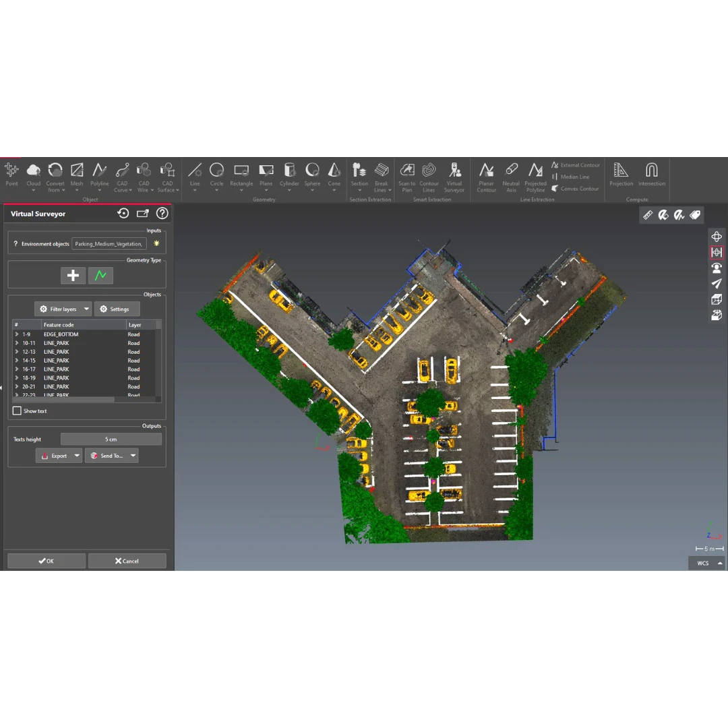Select polyline geometry type (green zigzag)
The image size is (728, 728).
[x=100, y=275]
